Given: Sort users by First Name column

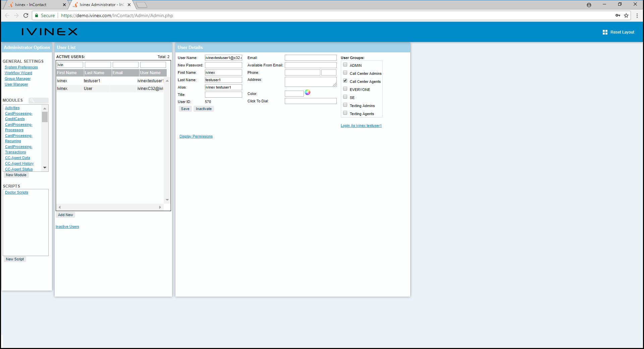Looking at the screenshot, I should (x=70, y=73).
